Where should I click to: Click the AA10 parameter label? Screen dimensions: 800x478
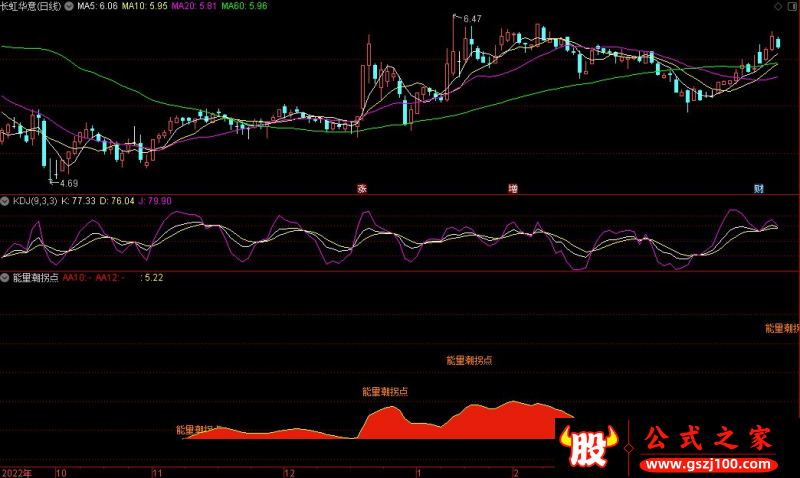(77, 278)
